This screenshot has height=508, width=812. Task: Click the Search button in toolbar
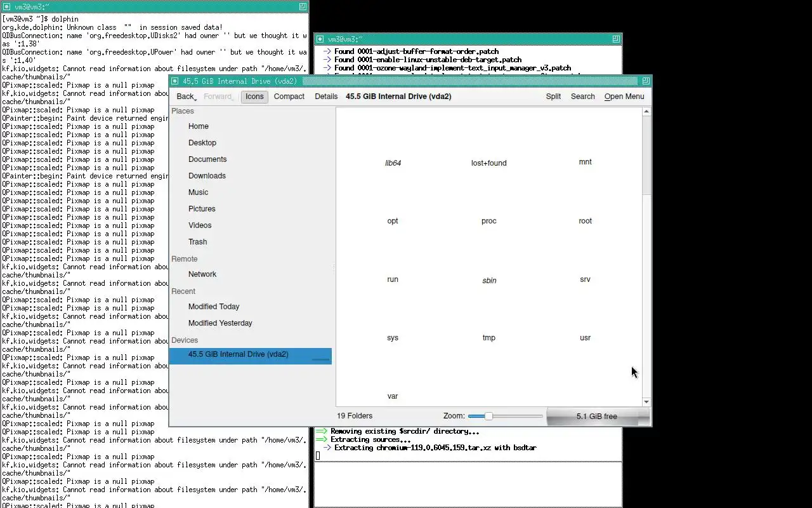(582, 97)
